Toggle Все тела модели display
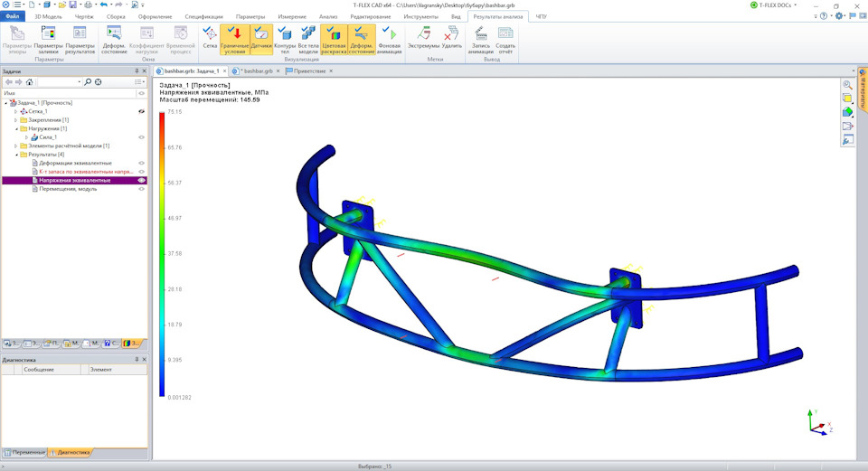Screen dimensions: 868x471 [308, 40]
